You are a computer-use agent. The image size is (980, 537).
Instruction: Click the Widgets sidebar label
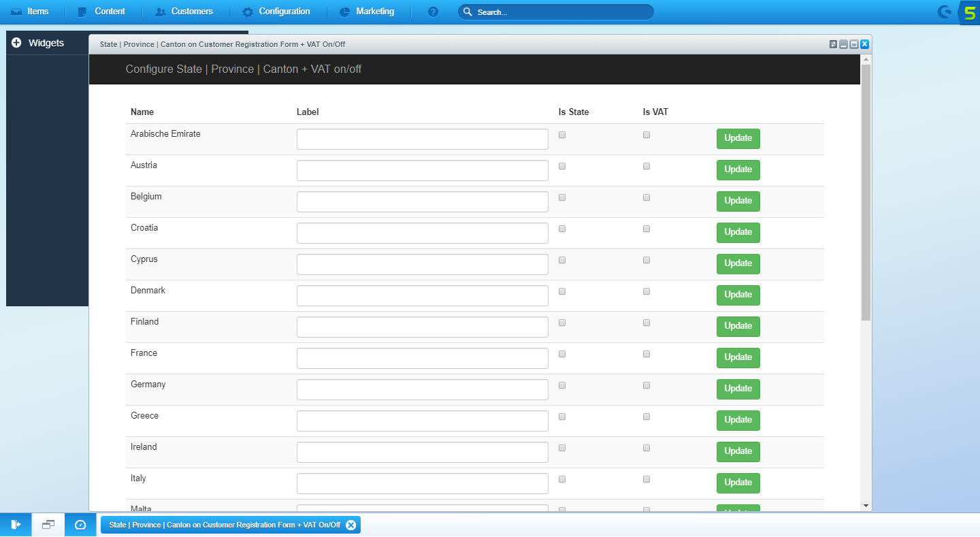[46, 43]
